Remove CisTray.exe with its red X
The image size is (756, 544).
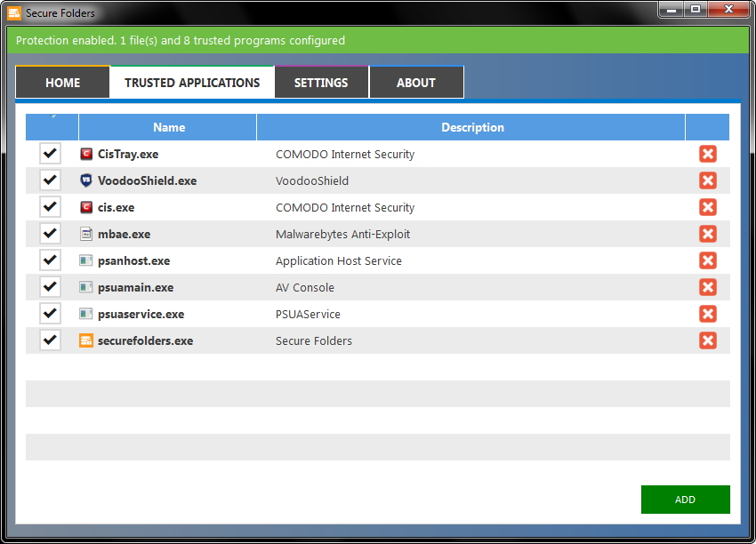coord(707,154)
